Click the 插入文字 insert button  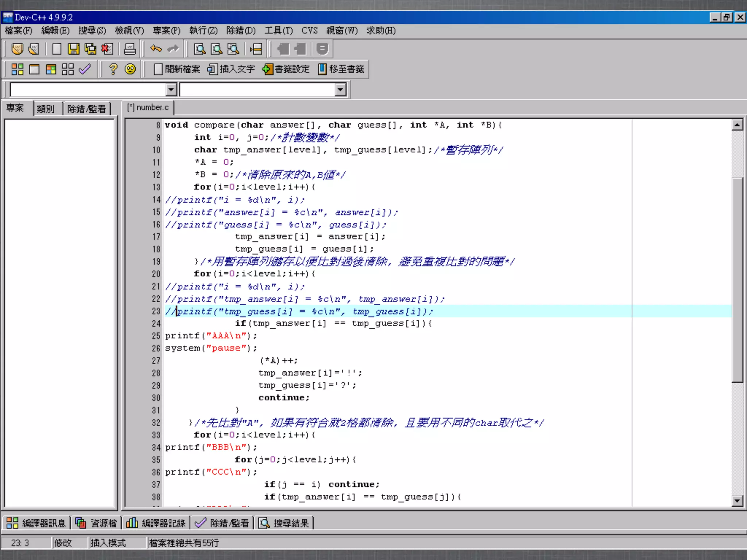(231, 69)
